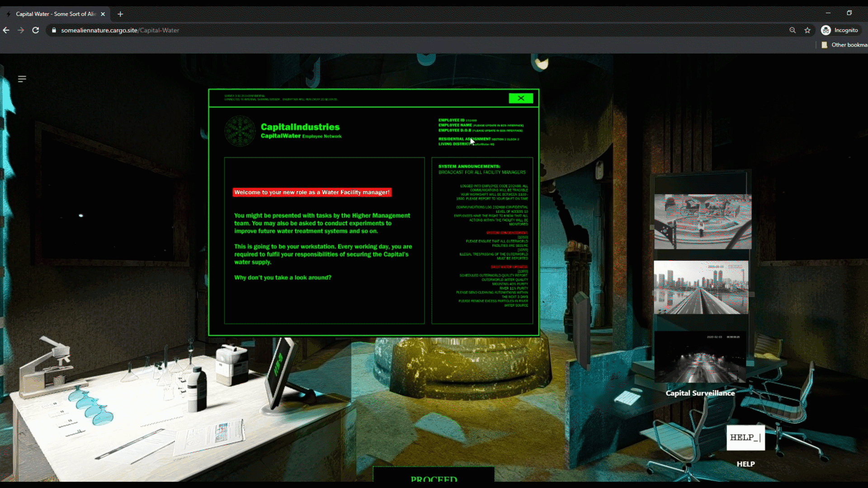868x488 pixels.
Task: Click the CapitalIndustries circular logo
Action: 240,131
